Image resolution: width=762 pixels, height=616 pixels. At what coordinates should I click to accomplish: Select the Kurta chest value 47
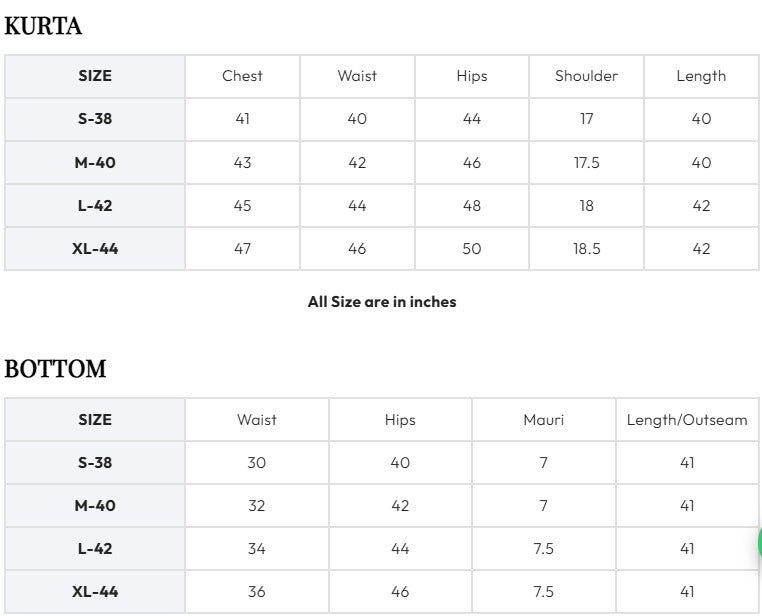(242, 249)
